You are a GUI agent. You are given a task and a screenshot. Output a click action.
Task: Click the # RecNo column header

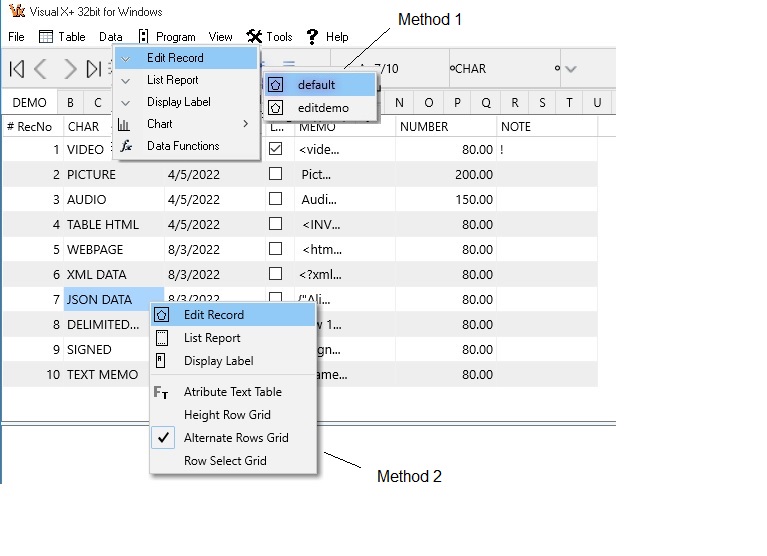[33, 127]
